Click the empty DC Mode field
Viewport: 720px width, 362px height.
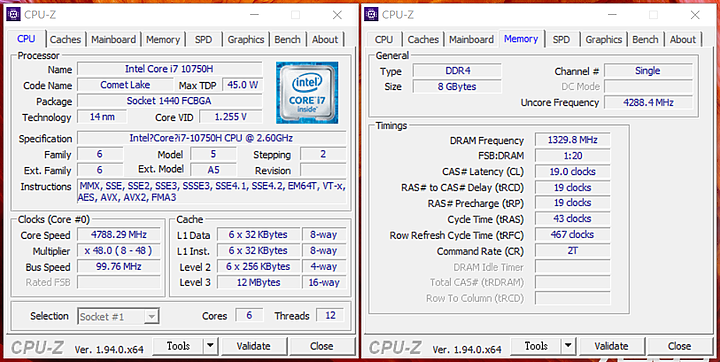[648, 86]
